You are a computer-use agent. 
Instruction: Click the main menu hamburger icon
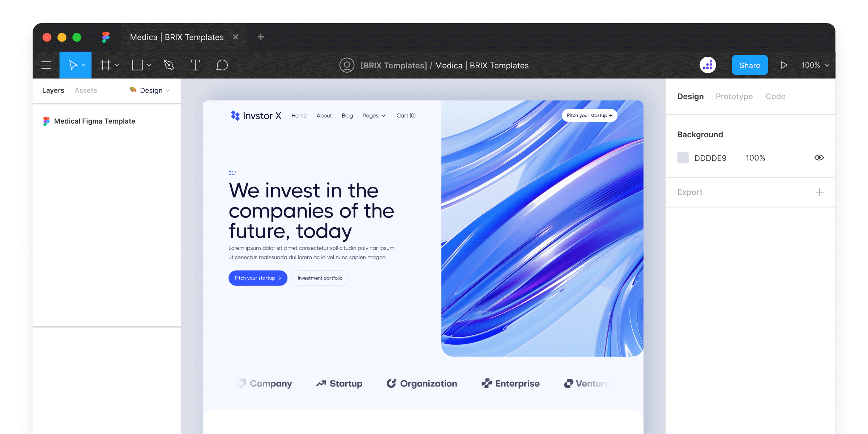coord(47,65)
